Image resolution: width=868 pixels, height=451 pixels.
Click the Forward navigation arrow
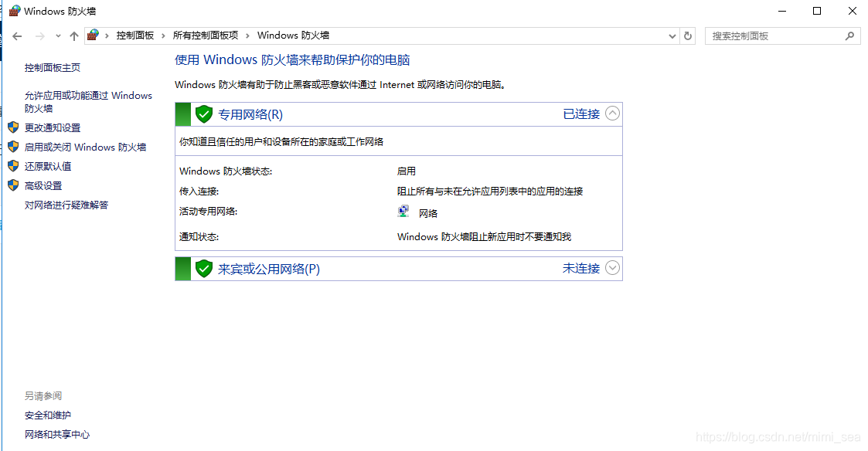tap(40, 36)
